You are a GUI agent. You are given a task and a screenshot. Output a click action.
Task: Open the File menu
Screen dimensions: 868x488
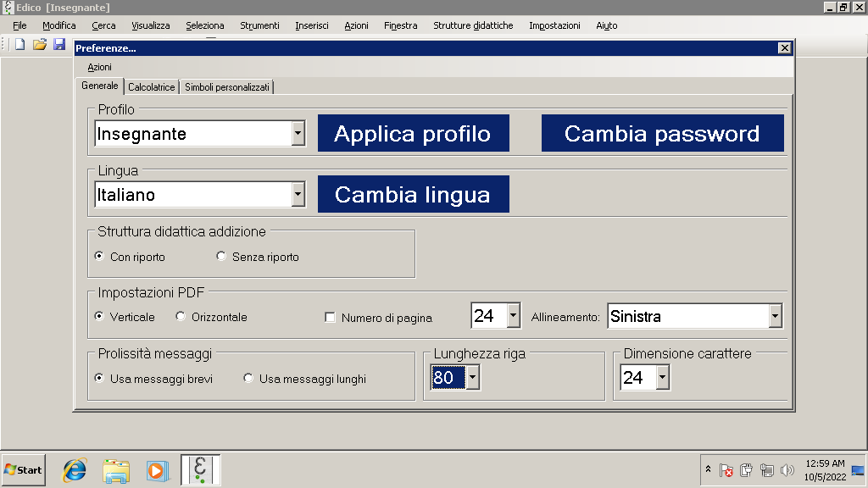tap(19, 25)
